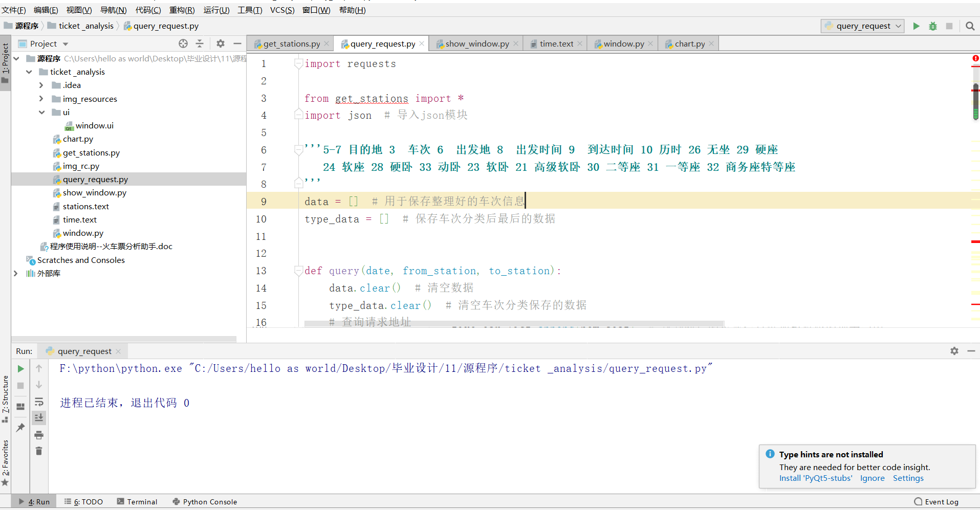Click the editor horizontal scrollbar
Viewport: 980px width, 510px height.
[x=514, y=323]
